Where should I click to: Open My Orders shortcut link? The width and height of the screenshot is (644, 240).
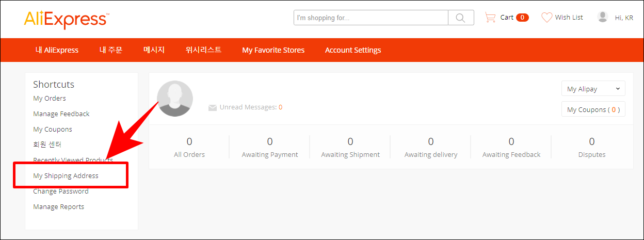point(50,98)
